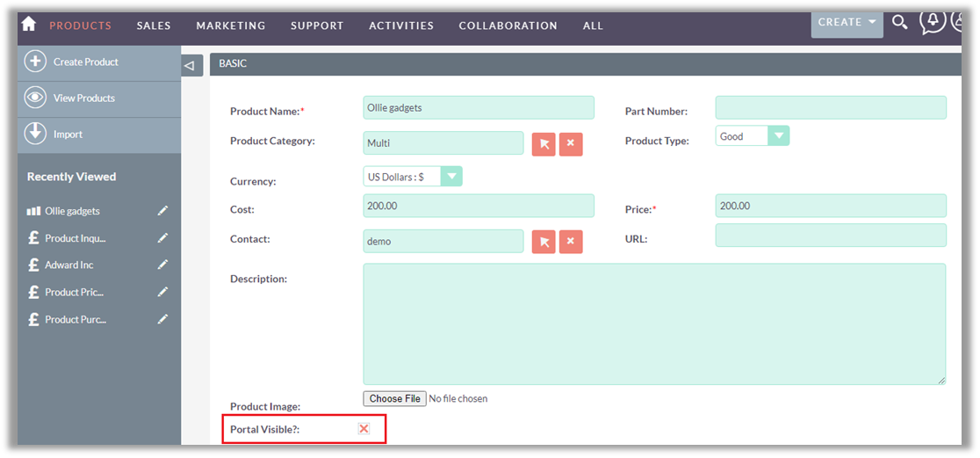Viewport: 980px width, 458px height.
Task: Click the Part Number input field
Action: [831, 108]
